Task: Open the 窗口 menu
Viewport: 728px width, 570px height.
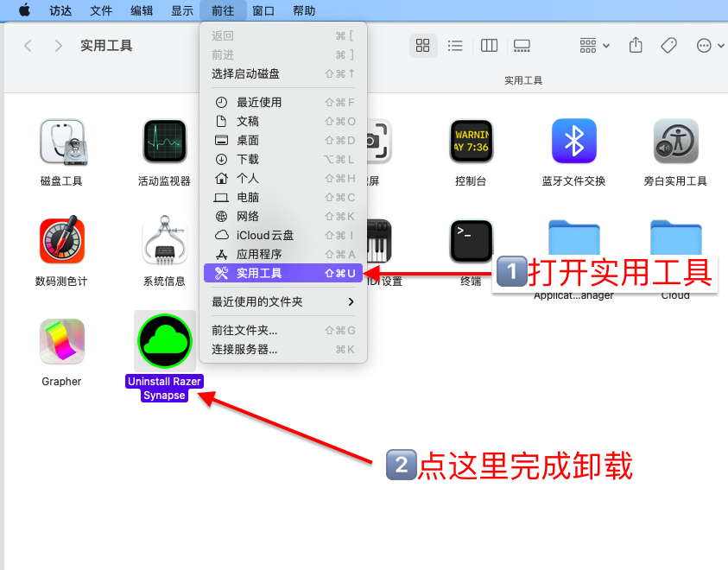Action: click(x=263, y=10)
